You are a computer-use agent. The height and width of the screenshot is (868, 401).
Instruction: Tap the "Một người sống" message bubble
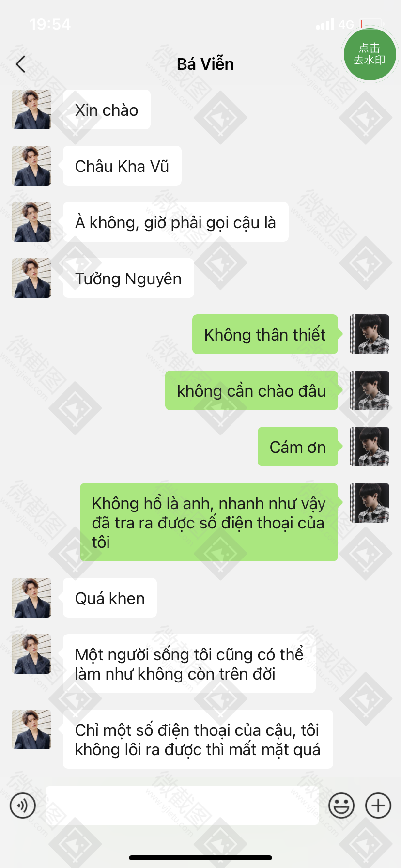pyautogui.click(x=189, y=664)
